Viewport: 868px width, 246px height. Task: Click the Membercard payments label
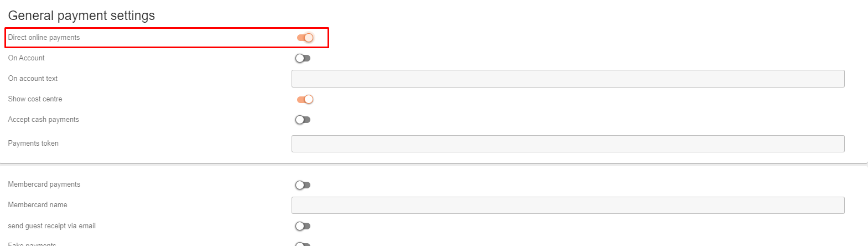tap(44, 184)
